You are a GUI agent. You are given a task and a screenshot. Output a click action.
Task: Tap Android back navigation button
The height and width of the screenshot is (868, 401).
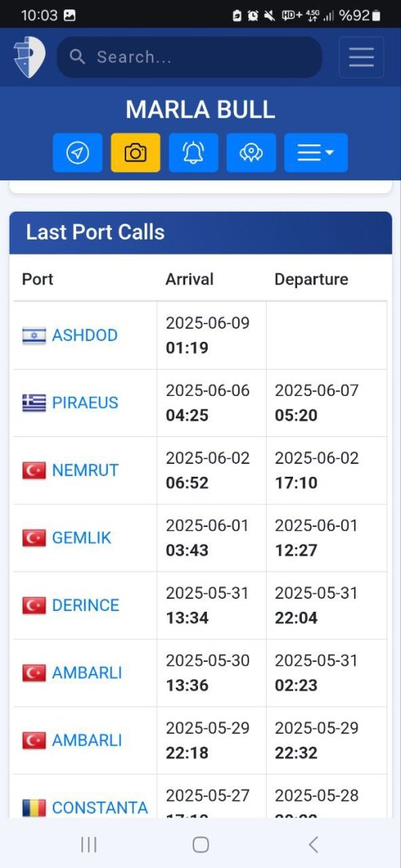[x=313, y=845]
